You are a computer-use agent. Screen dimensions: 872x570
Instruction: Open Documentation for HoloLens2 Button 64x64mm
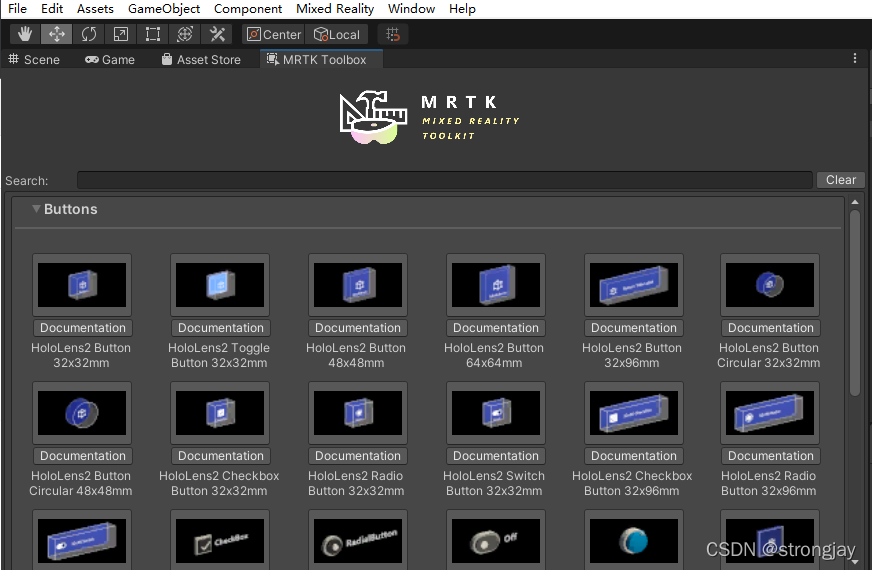coord(496,328)
